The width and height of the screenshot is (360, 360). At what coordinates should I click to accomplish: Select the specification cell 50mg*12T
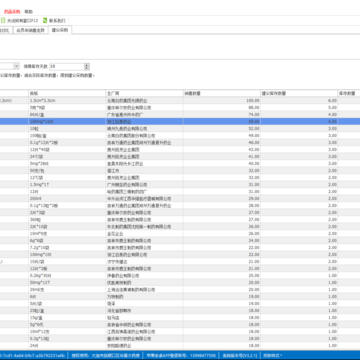click(67, 283)
